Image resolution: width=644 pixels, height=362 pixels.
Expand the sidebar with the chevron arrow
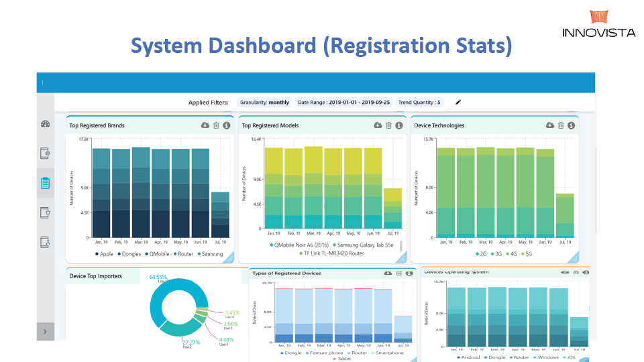coord(45,331)
